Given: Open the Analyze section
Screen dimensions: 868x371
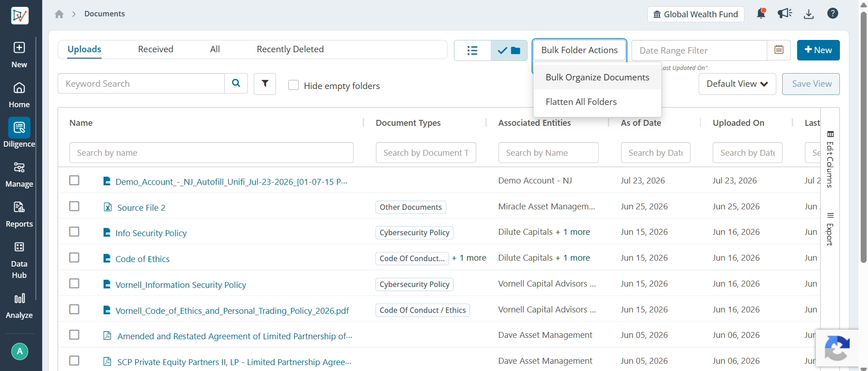Looking at the screenshot, I should click(x=19, y=306).
